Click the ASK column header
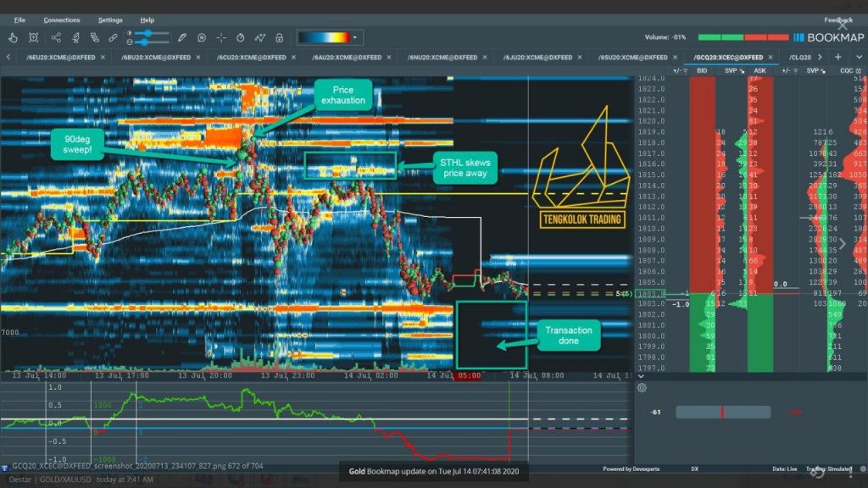The height and width of the screenshot is (488, 868). (760, 71)
